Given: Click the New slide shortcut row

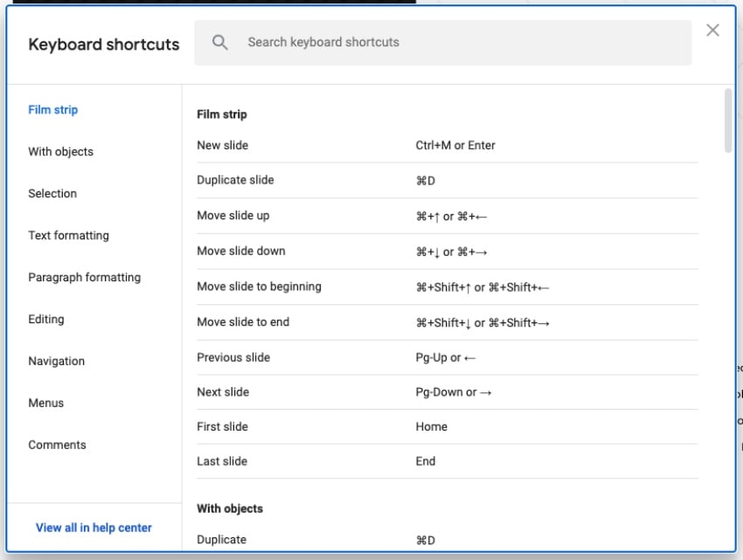Looking at the screenshot, I should tap(447, 146).
